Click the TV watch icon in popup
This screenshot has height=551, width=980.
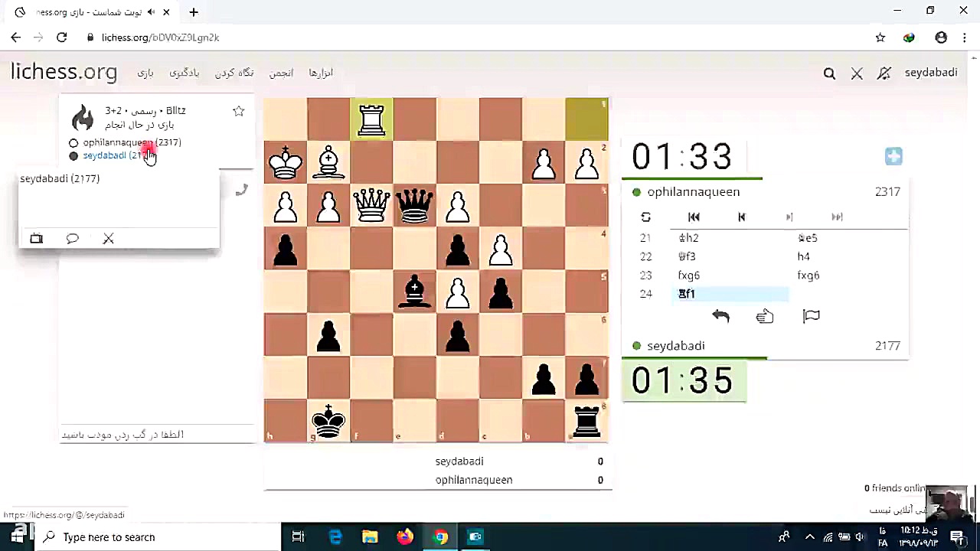coord(36,239)
